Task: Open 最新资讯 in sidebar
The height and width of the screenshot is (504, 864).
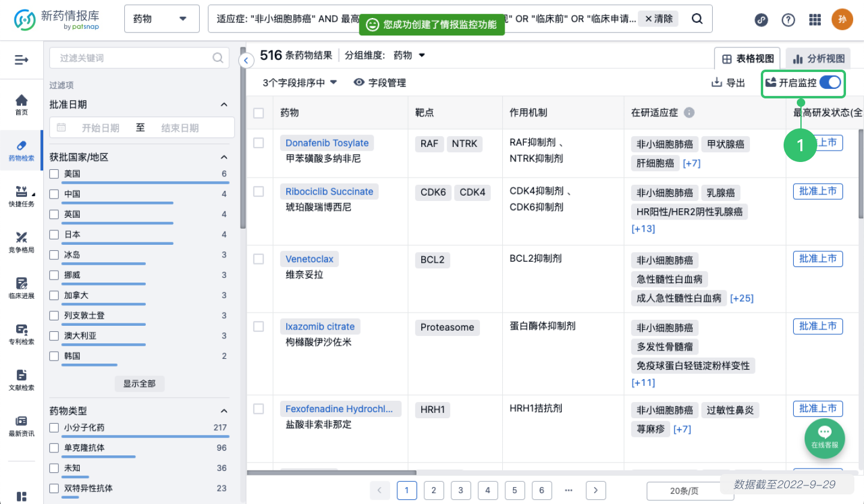Action: (x=22, y=425)
